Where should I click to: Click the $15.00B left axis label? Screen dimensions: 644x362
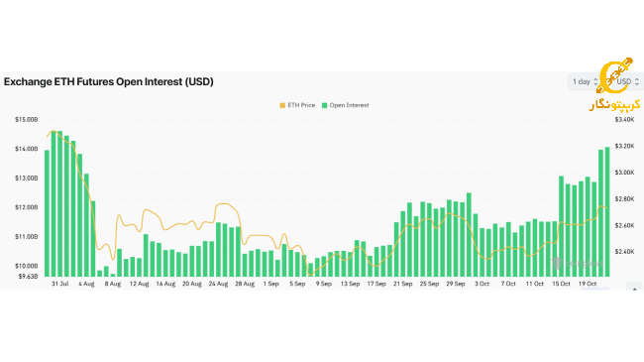coord(27,120)
